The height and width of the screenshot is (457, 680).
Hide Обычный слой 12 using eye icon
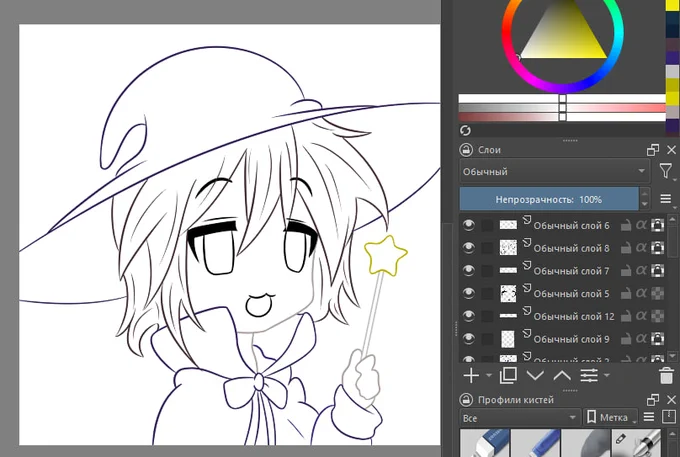tap(468, 316)
